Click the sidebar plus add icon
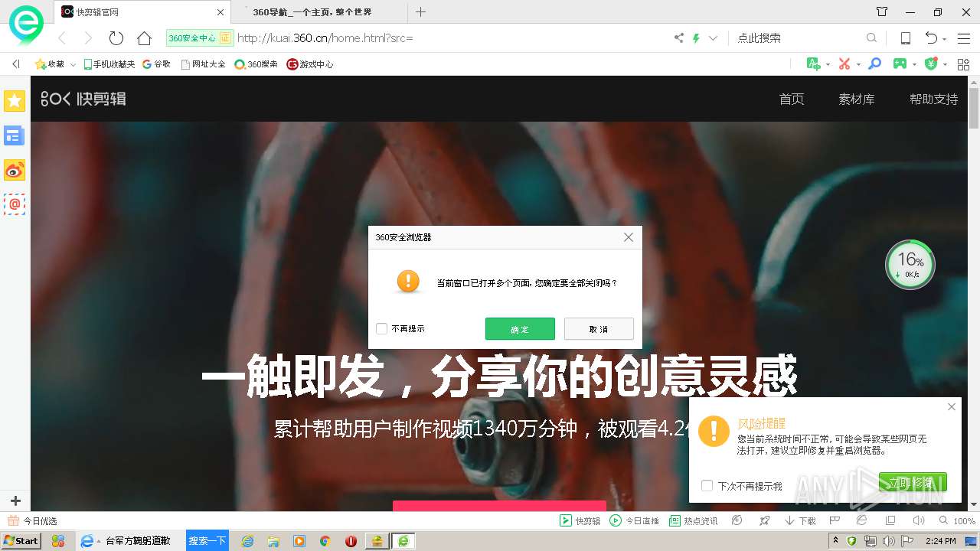 tap(15, 501)
